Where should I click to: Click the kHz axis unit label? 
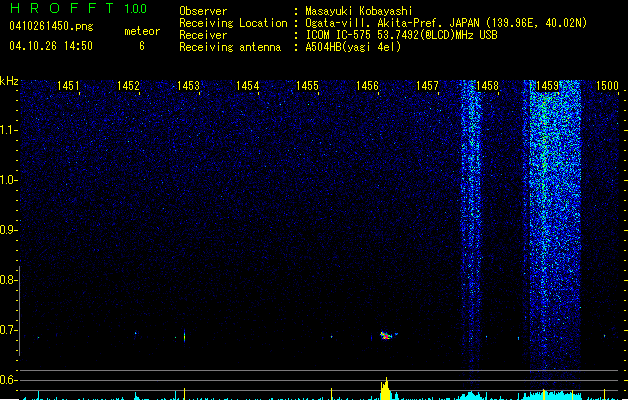pyautogui.click(x=9, y=81)
